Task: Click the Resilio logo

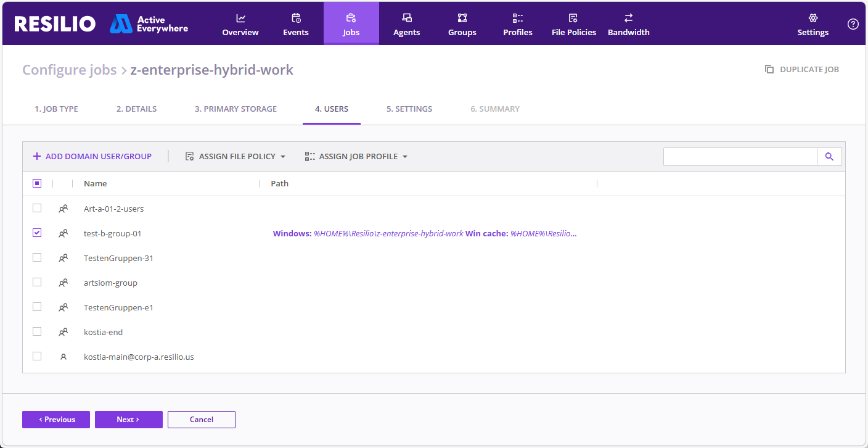Action: pyautogui.click(x=55, y=23)
